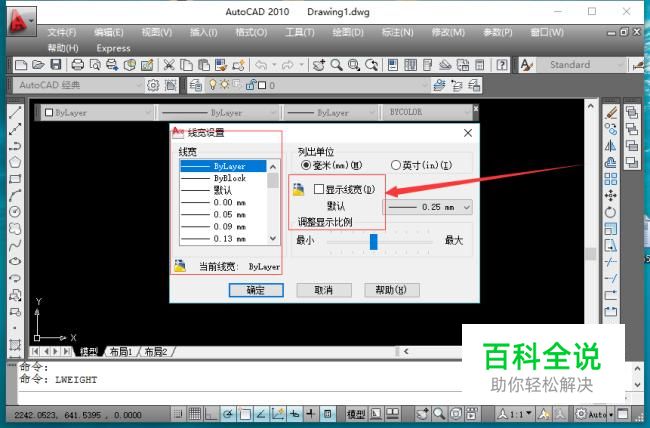This screenshot has width=650, height=428.
Task: Select the Circle draw tool
Action: click(x=15, y=212)
